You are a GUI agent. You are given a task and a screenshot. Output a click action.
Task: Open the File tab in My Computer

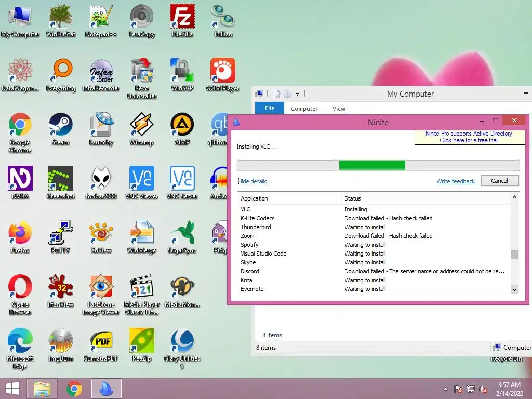click(270, 108)
